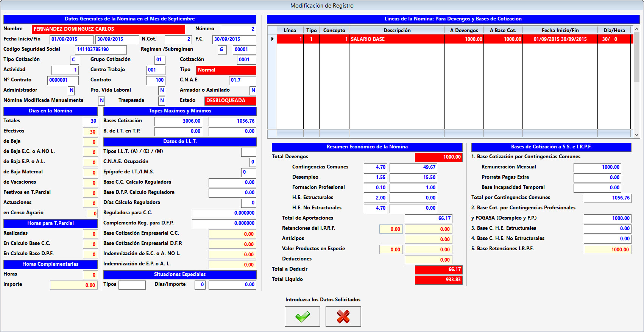Click the green checkmark accept button
The height and width of the screenshot is (332, 644).
[x=302, y=316]
